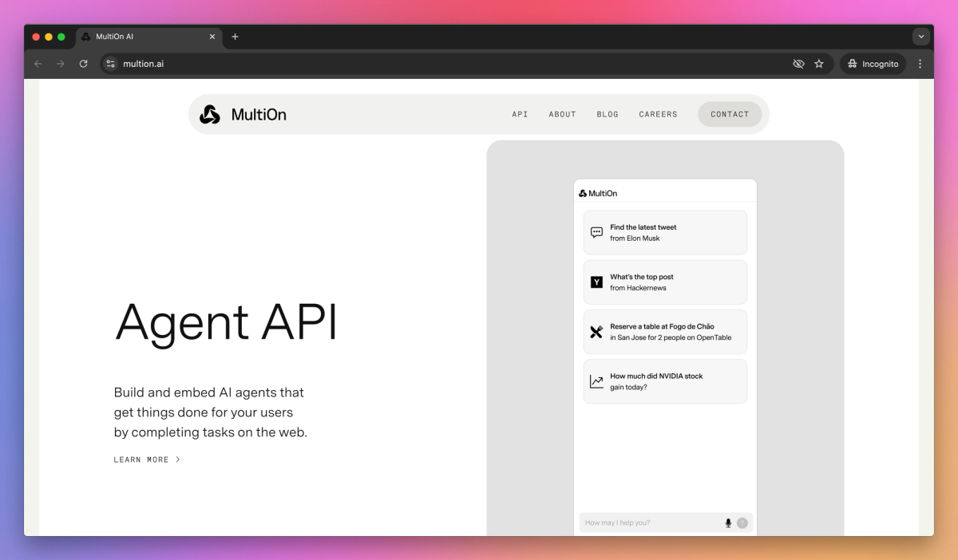Screen dimensions: 958x560
Task: Open the browser three-dot menu
Action: point(920,63)
